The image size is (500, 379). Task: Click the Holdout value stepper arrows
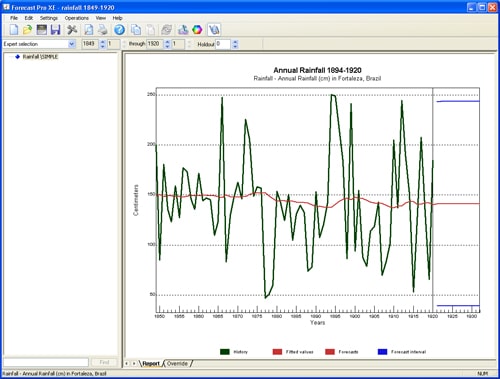click(235, 44)
